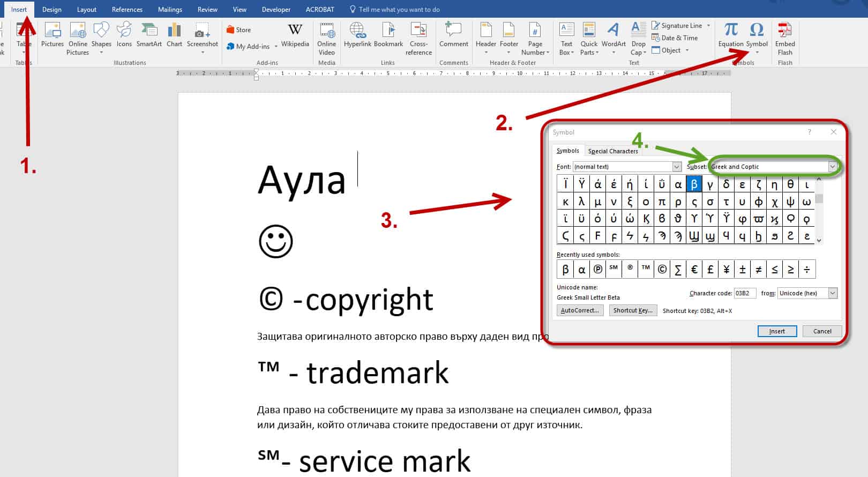Choose the division sign in recently used symbols

(807, 270)
